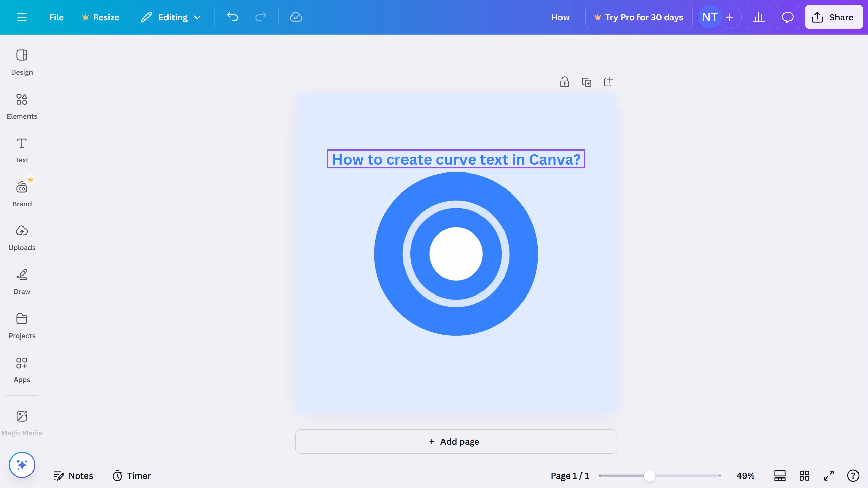Duplicate the current page
868x488 pixels.
click(x=587, y=82)
